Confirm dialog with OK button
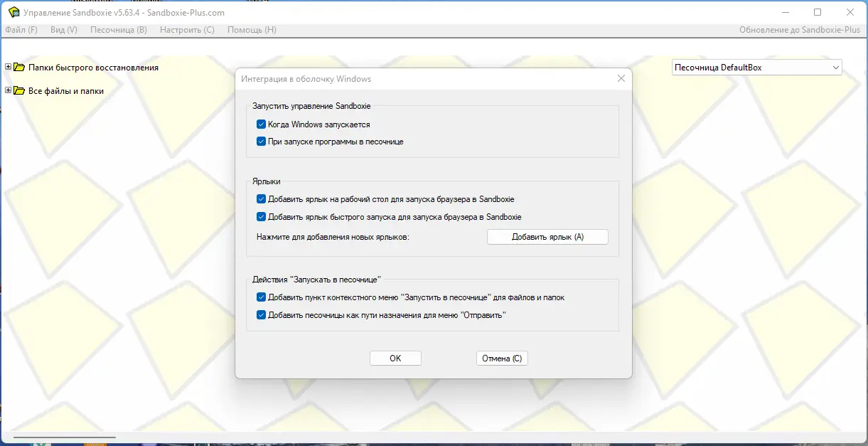This screenshot has width=868, height=446. pyautogui.click(x=395, y=359)
